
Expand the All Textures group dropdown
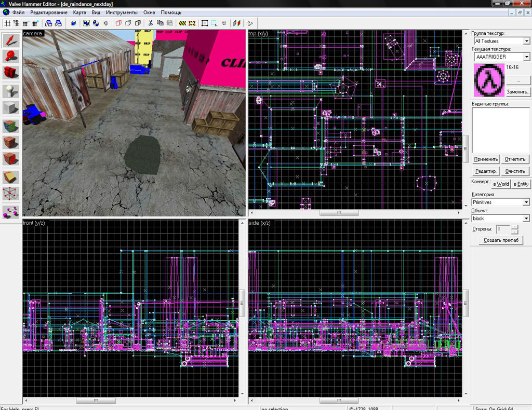coord(502,41)
